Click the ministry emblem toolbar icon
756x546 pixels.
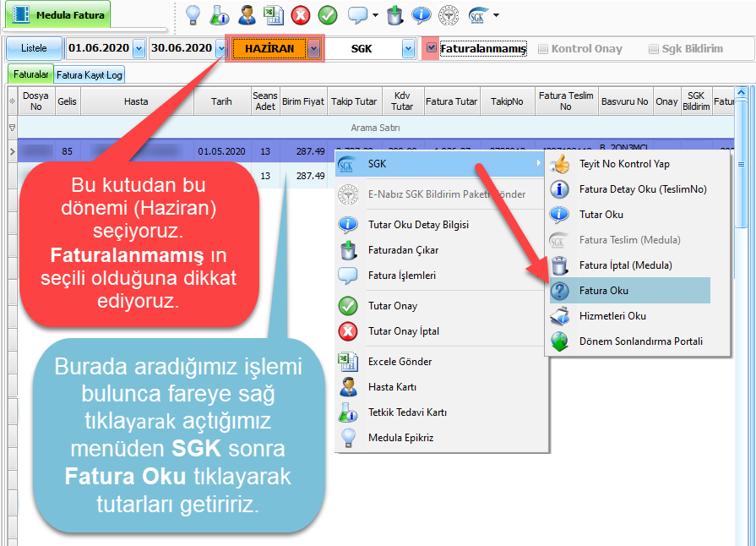[x=449, y=15]
